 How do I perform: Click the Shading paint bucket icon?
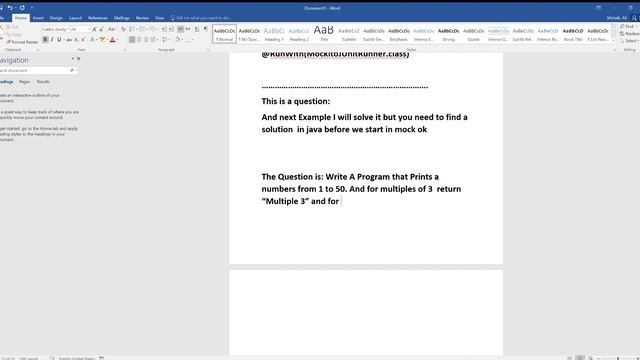(177, 40)
